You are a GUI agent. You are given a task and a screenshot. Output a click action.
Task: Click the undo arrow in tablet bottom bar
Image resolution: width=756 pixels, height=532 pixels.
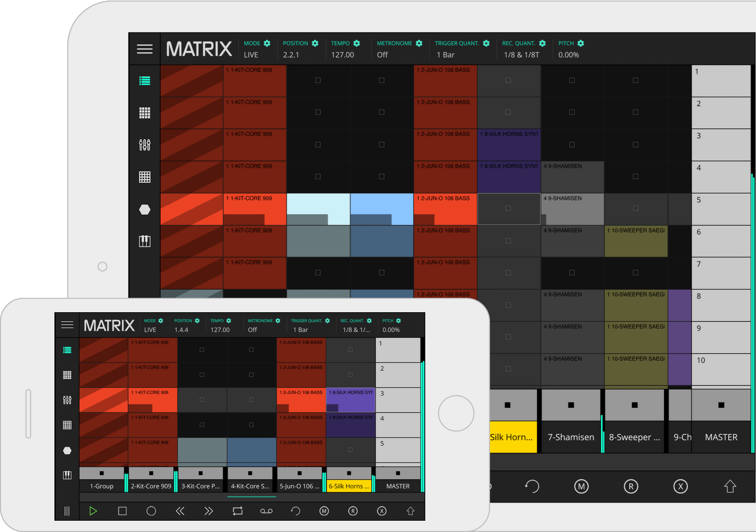pos(532,486)
